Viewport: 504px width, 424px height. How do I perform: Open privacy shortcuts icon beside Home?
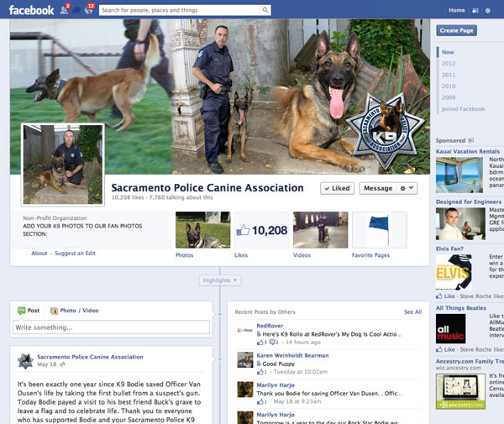475,10
